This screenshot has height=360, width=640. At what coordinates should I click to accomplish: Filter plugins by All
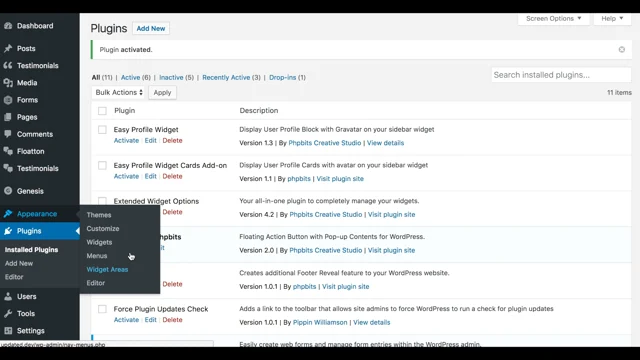tap(96, 78)
